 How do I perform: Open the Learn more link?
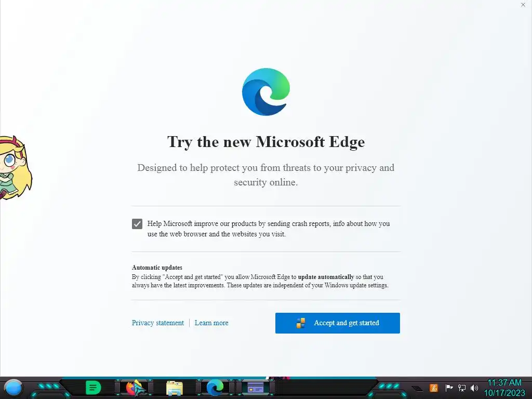(211, 323)
